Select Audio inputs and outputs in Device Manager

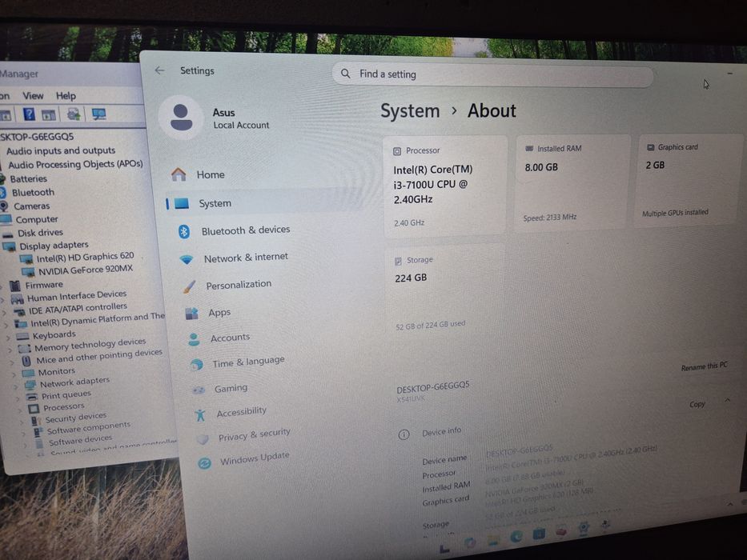pyautogui.click(x=61, y=150)
